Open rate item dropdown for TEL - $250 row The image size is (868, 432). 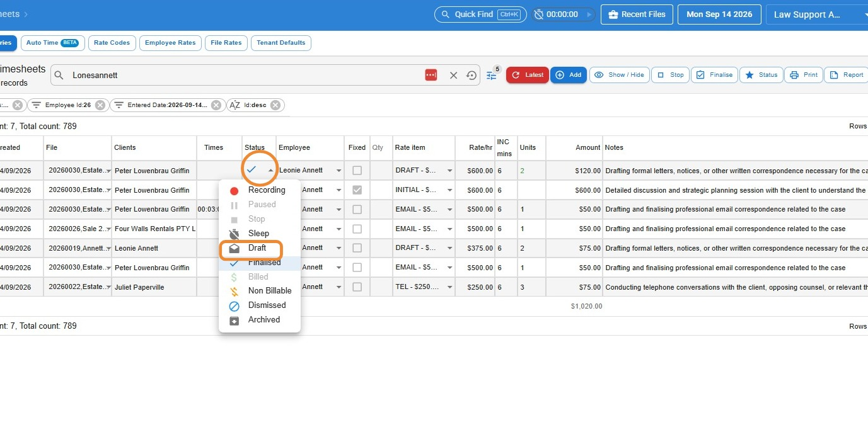(x=449, y=288)
